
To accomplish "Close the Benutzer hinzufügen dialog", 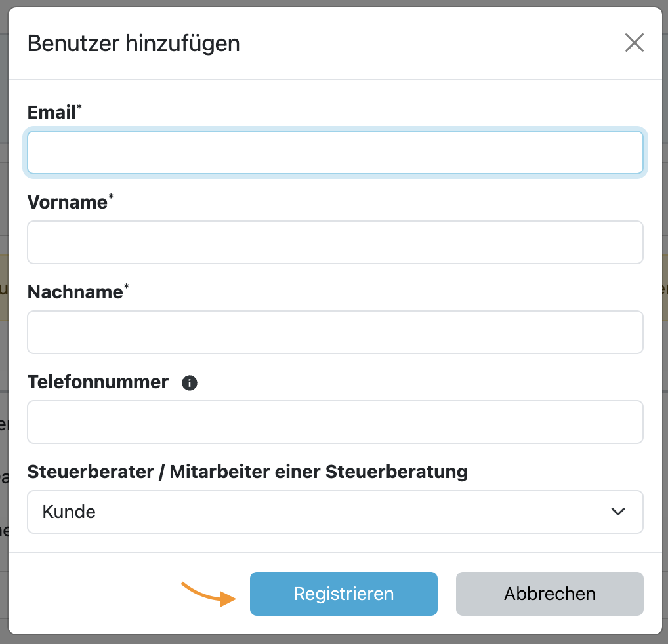I will click(634, 43).
